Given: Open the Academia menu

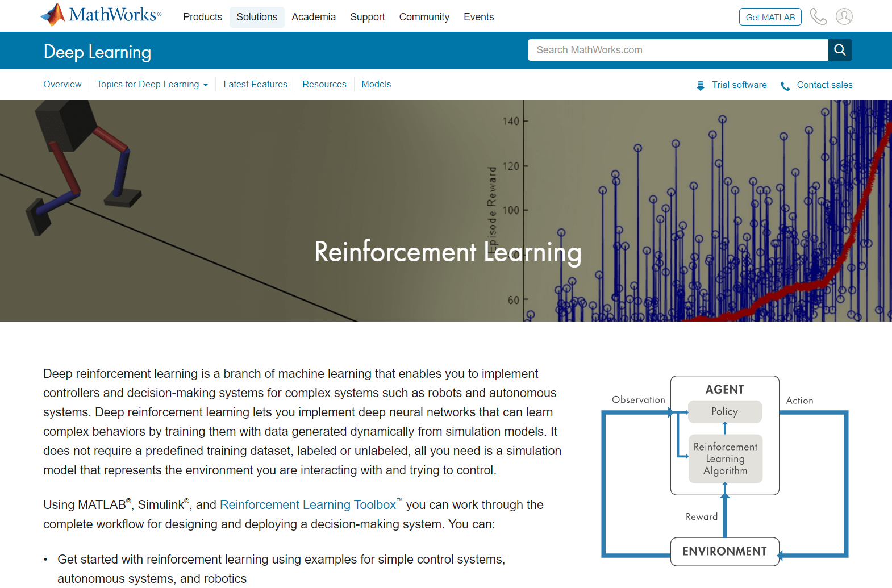Looking at the screenshot, I should (x=314, y=17).
